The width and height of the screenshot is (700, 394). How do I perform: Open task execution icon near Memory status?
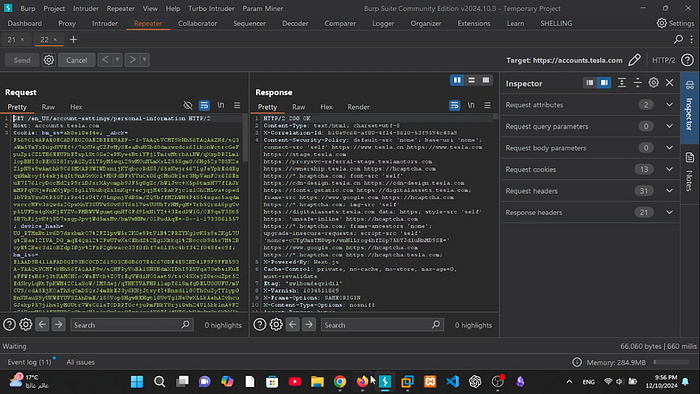click(577, 362)
